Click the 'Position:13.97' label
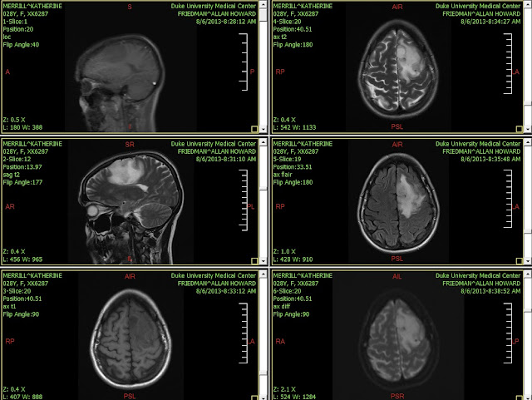Screen dimensions: 532x400 [x=22, y=166]
